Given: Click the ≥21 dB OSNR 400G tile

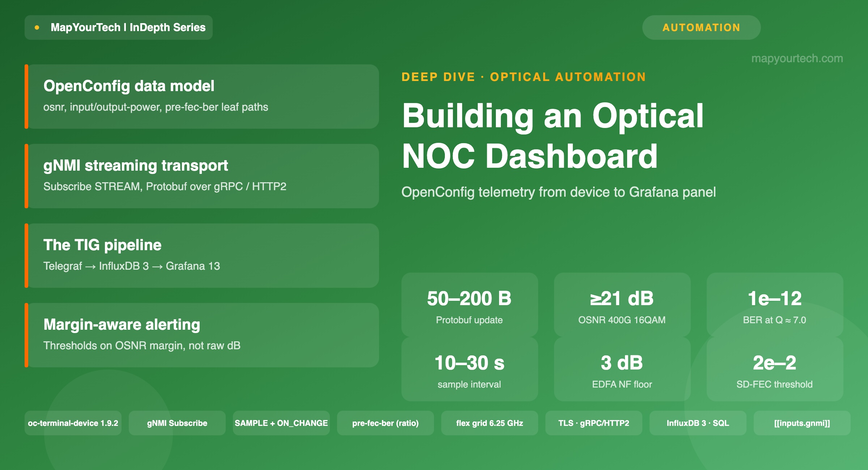Looking at the screenshot, I should (x=622, y=305).
